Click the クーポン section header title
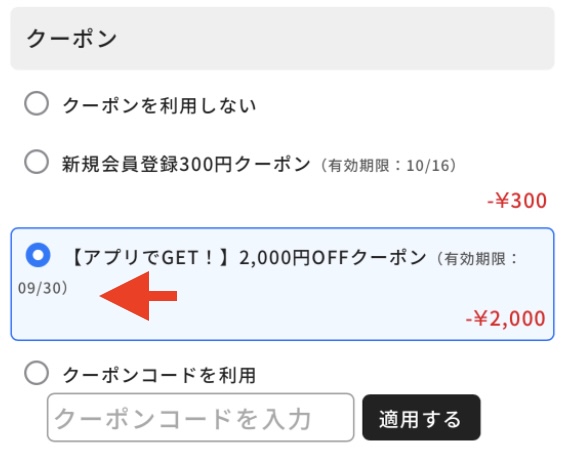This screenshot has height=470, width=576. click(72, 39)
